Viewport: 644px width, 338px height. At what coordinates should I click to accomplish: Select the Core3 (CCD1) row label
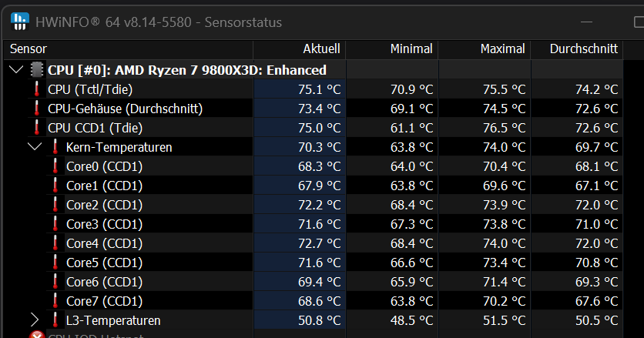point(104,225)
